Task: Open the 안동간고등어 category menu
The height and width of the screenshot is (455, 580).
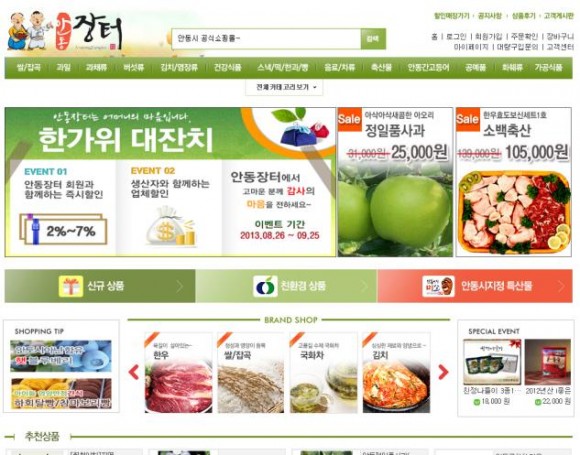Action: pos(428,67)
